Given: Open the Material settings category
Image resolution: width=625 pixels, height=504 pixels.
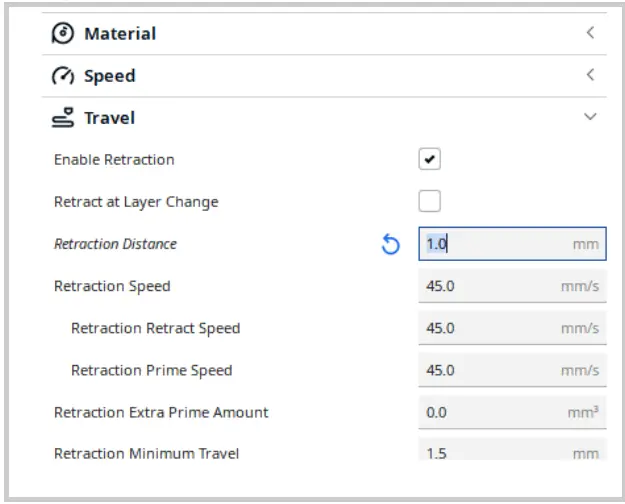Looking at the screenshot, I should tap(120, 33).
